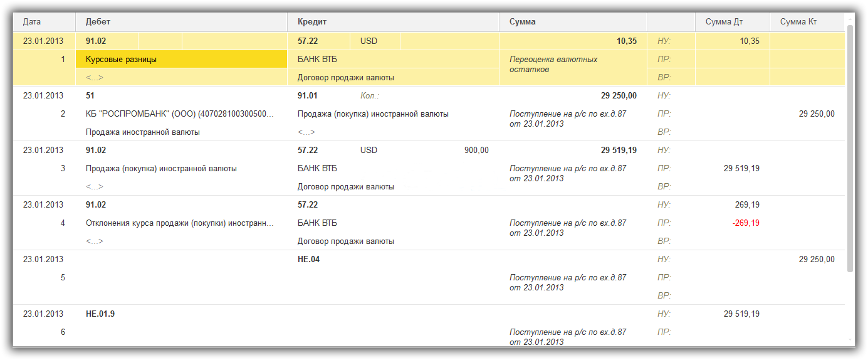The image size is (868, 360).
Task: Click the "Отклонения курса продажи" debit cell
Action: pyautogui.click(x=180, y=223)
